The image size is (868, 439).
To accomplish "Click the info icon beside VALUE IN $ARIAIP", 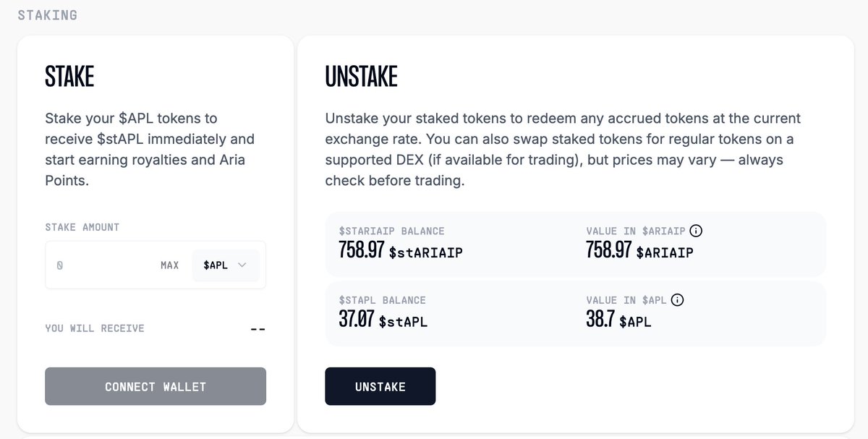I will (x=696, y=231).
